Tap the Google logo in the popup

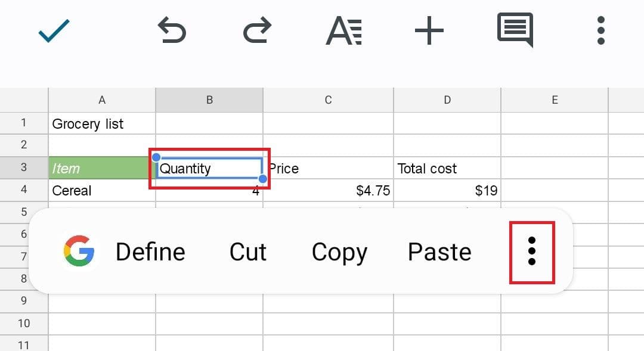[x=79, y=251]
